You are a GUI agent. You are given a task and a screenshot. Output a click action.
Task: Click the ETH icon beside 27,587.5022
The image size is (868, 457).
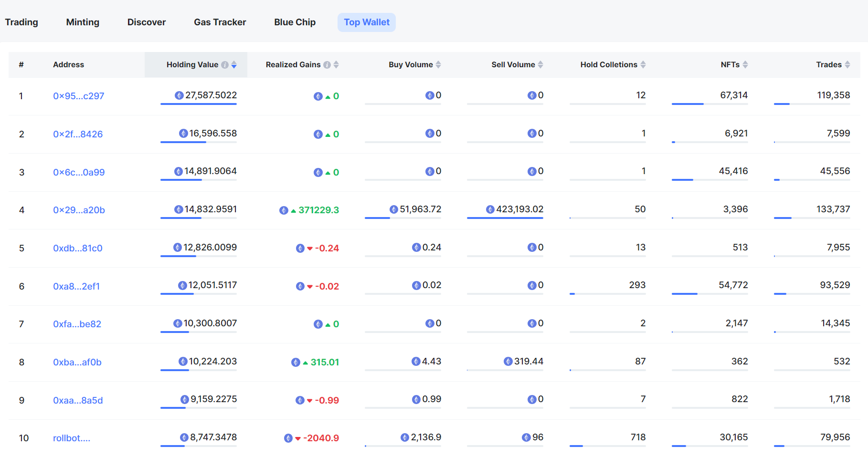180,95
